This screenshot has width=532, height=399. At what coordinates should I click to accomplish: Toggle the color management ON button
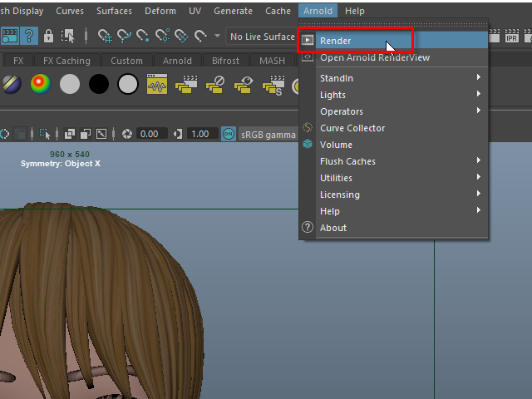229,134
